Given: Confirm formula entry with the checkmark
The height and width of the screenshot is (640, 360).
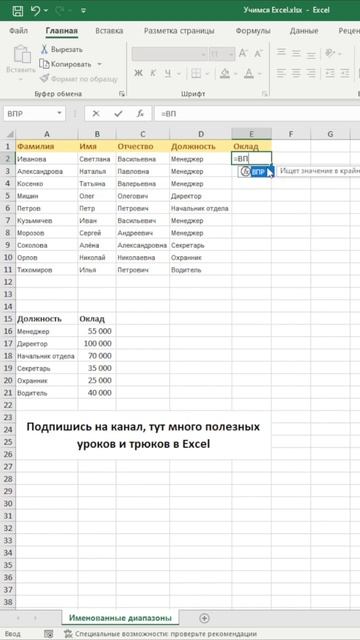Looking at the screenshot, I should pos(118,114).
